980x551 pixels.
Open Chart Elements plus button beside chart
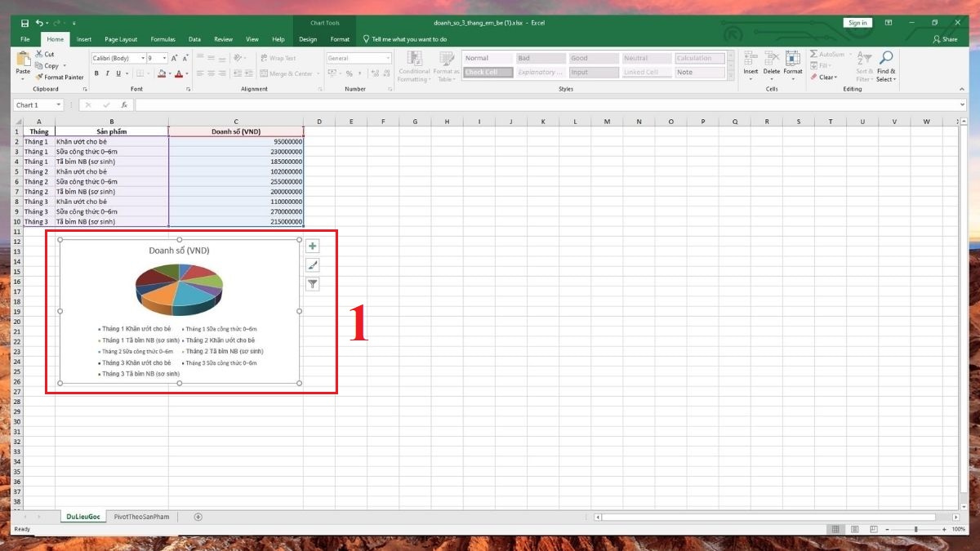pyautogui.click(x=312, y=246)
